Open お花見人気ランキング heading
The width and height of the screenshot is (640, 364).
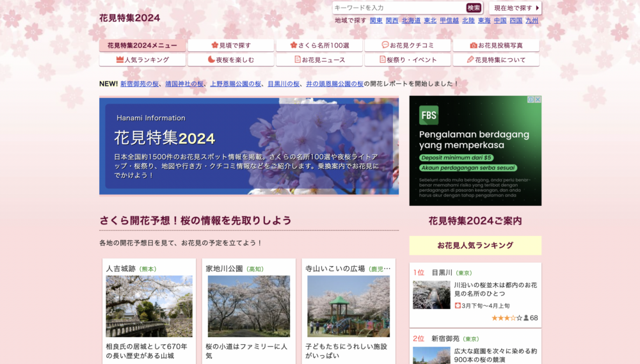click(x=475, y=245)
